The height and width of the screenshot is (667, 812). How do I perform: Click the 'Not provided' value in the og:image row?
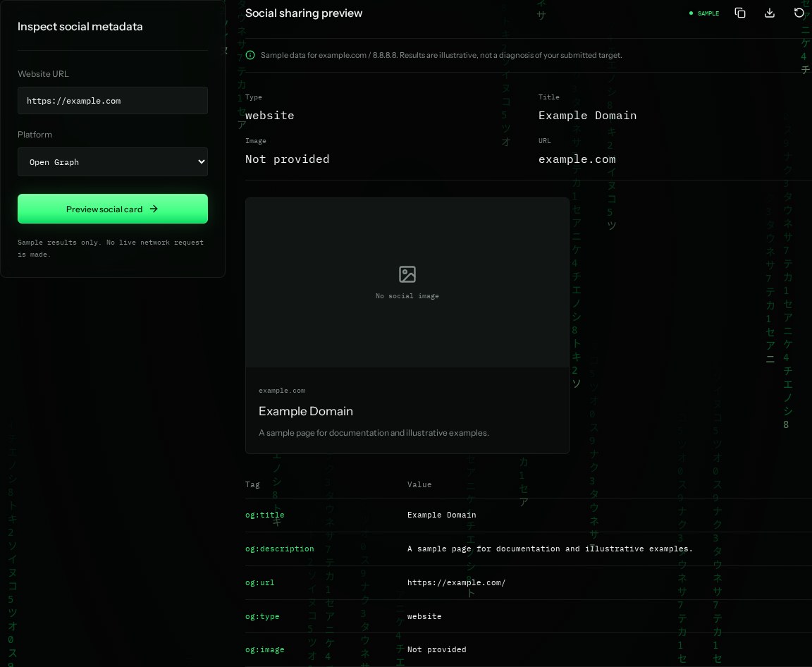[x=436, y=649]
